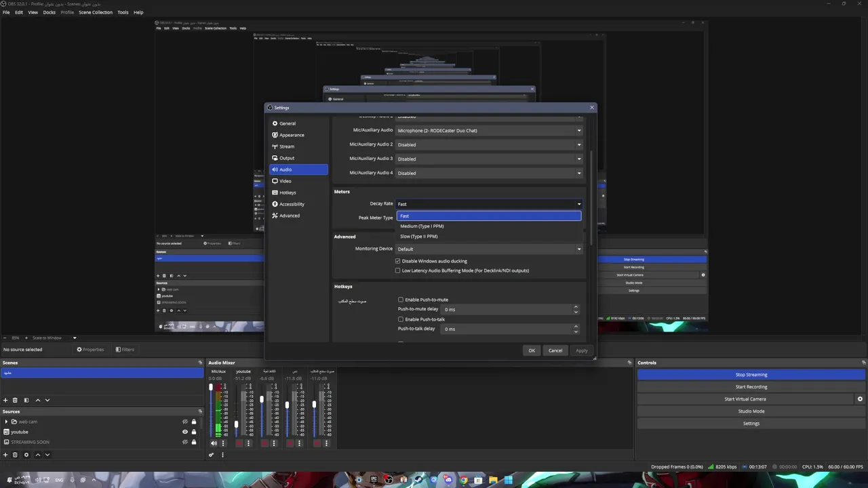Lock toggle for youtube source
The width and height of the screenshot is (868, 488).
coord(193,432)
